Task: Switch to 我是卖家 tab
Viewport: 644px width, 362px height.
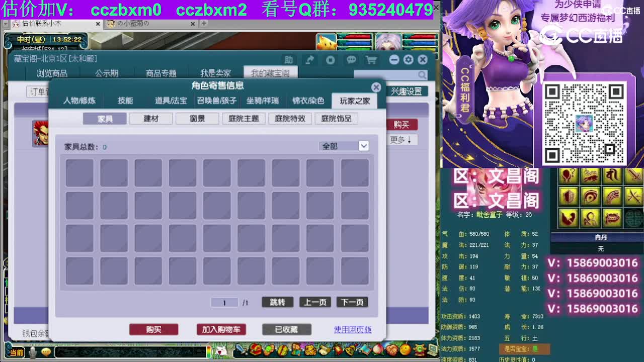Action: [x=215, y=73]
